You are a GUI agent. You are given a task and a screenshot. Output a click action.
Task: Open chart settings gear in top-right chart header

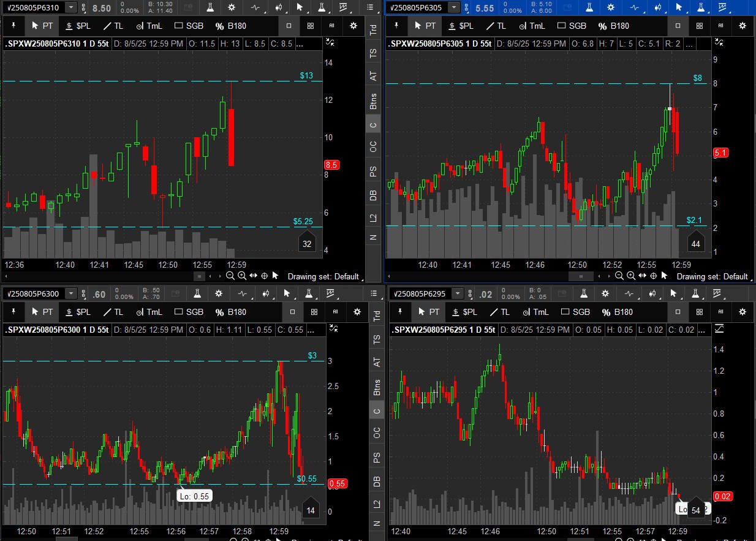610,7
